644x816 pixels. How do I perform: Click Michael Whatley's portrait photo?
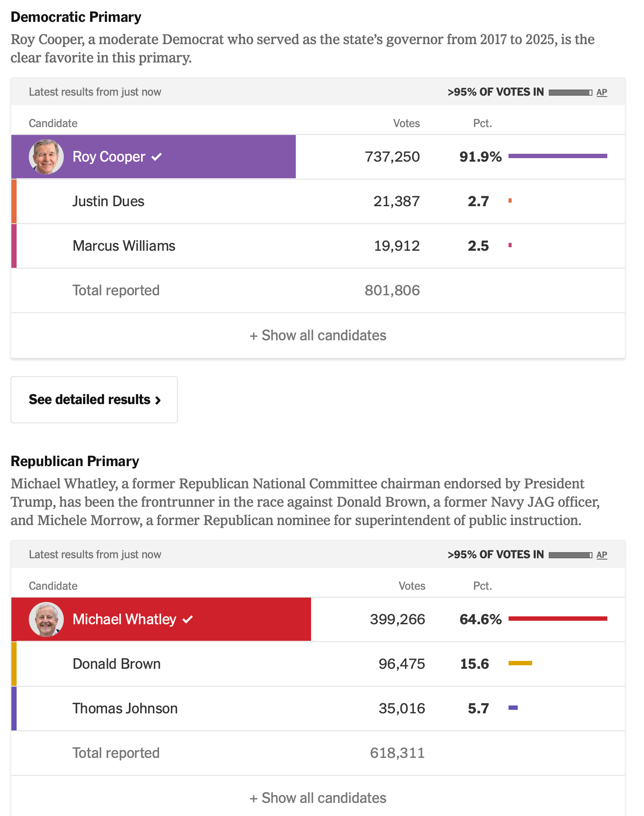click(x=46, y=619)
